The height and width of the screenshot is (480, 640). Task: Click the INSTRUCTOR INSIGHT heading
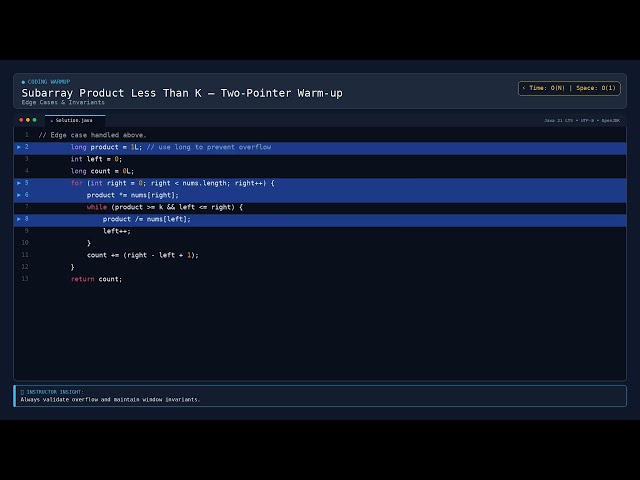click(x=55, y=392)
